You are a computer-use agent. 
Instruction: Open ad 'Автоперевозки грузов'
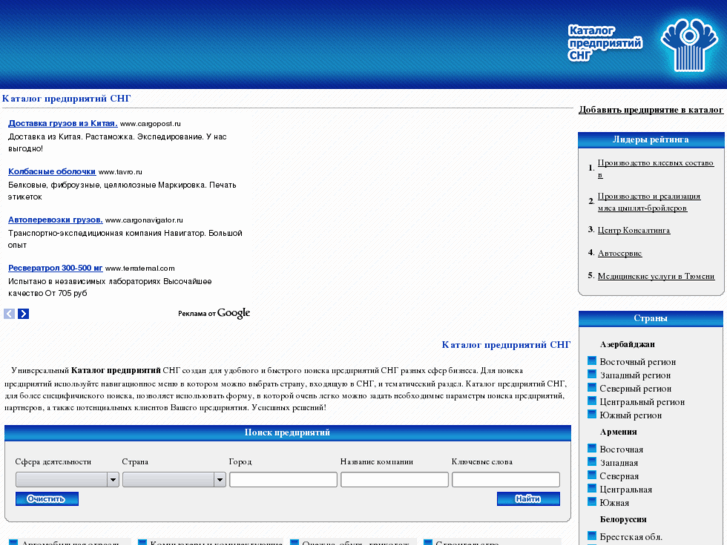click(x=55, y=220)
